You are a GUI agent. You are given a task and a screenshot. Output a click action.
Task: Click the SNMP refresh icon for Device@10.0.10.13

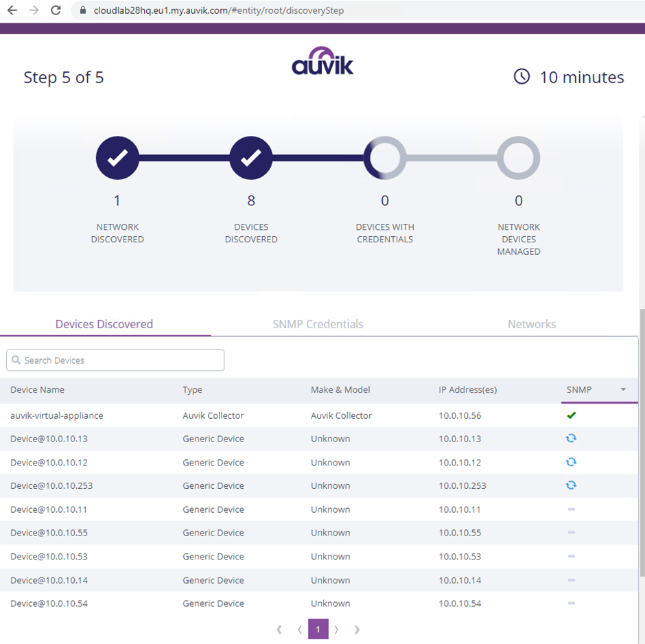pos(571,438)
